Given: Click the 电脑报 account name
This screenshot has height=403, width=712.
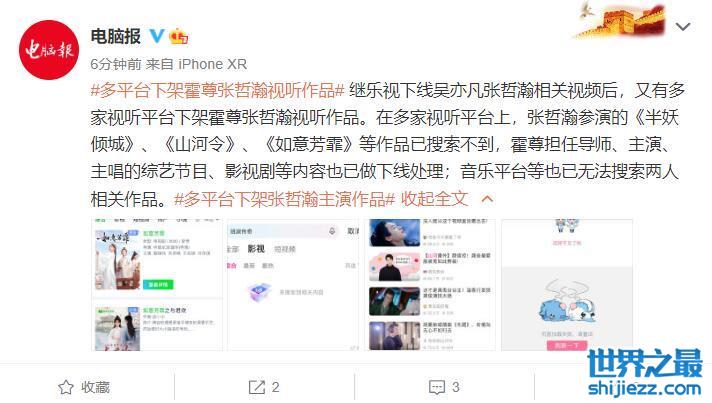Looking at the screenshot, I should click(116, 36).
